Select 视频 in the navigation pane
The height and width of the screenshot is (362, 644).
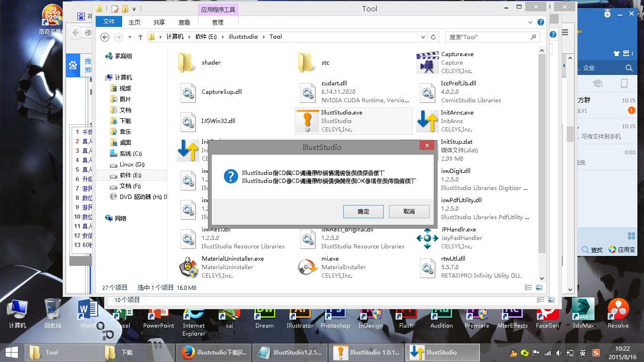pos(125,89)
